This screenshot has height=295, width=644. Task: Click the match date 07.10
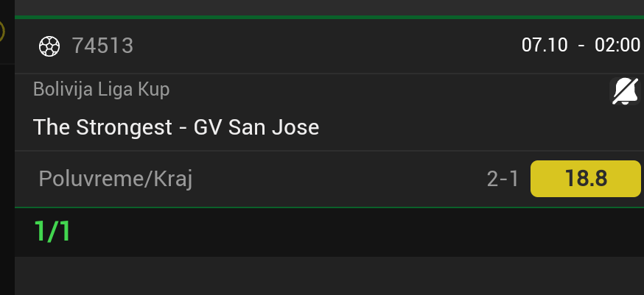[x=545, y=46]
